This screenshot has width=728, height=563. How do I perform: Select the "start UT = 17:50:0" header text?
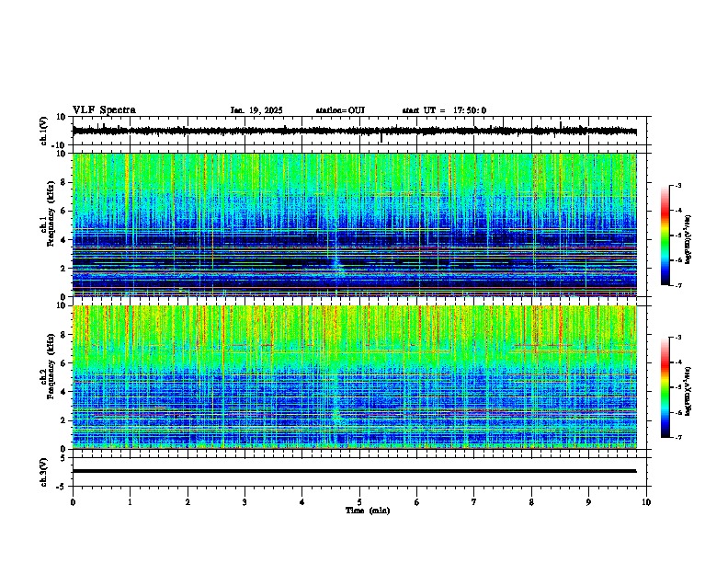pos(444,110)
